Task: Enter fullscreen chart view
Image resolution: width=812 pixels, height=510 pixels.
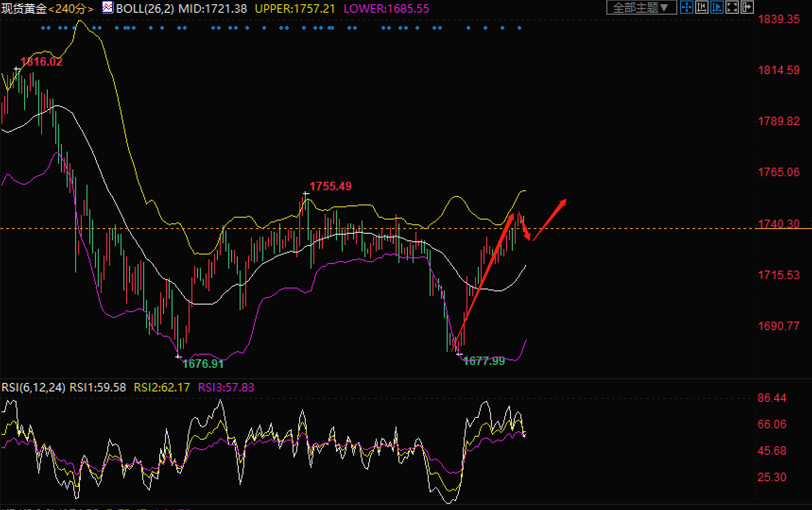Action: coord(732,7)
